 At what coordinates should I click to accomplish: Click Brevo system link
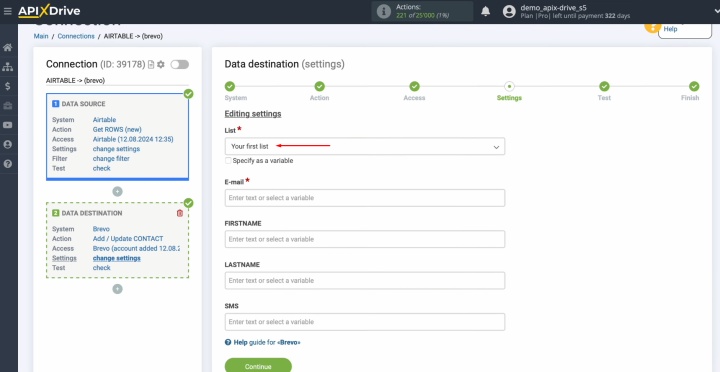pos(101,229)
